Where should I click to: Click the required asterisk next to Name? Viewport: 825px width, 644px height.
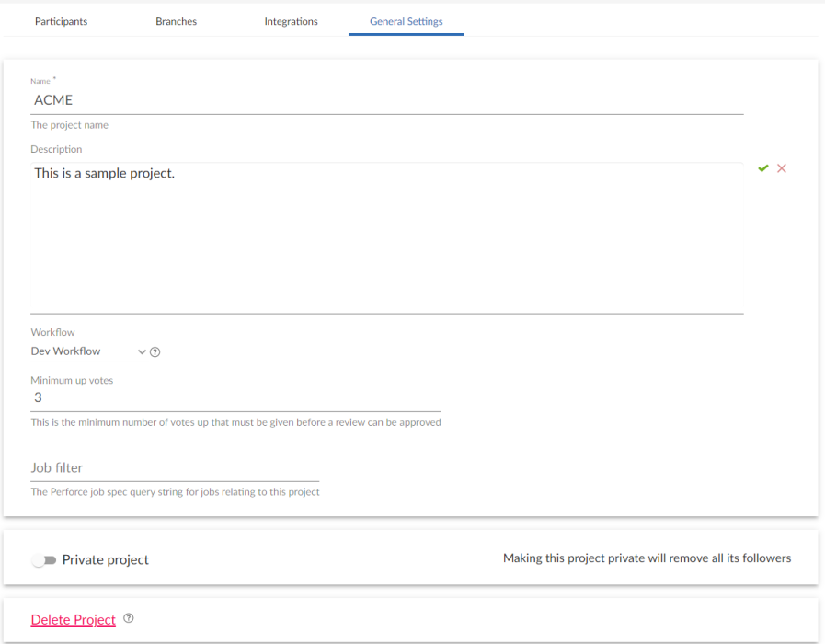point(54,77)
